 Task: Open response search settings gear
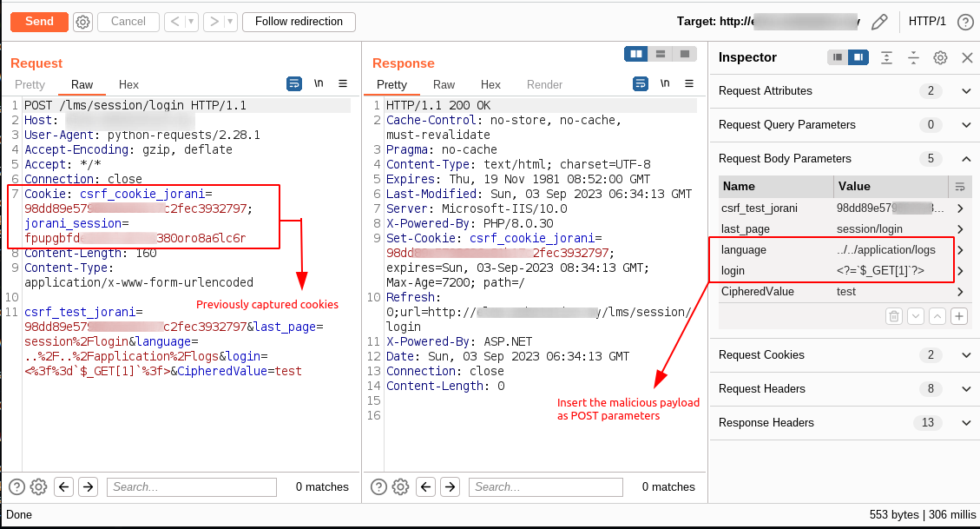tap(401, 486)
